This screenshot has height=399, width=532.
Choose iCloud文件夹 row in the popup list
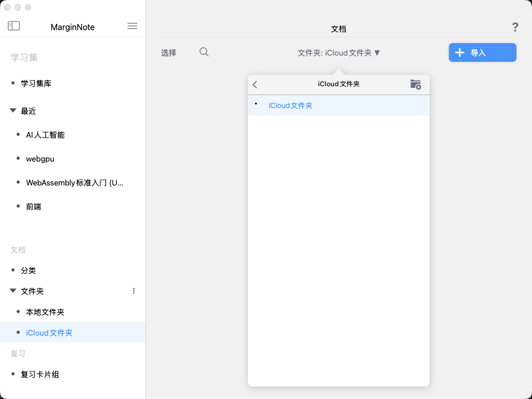(339, 105)
